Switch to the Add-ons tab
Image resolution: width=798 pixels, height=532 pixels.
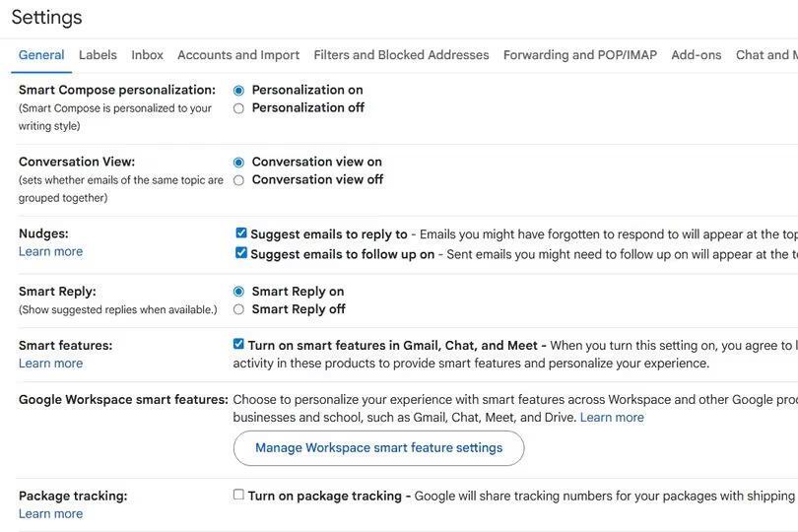click(x=696, y=55)
